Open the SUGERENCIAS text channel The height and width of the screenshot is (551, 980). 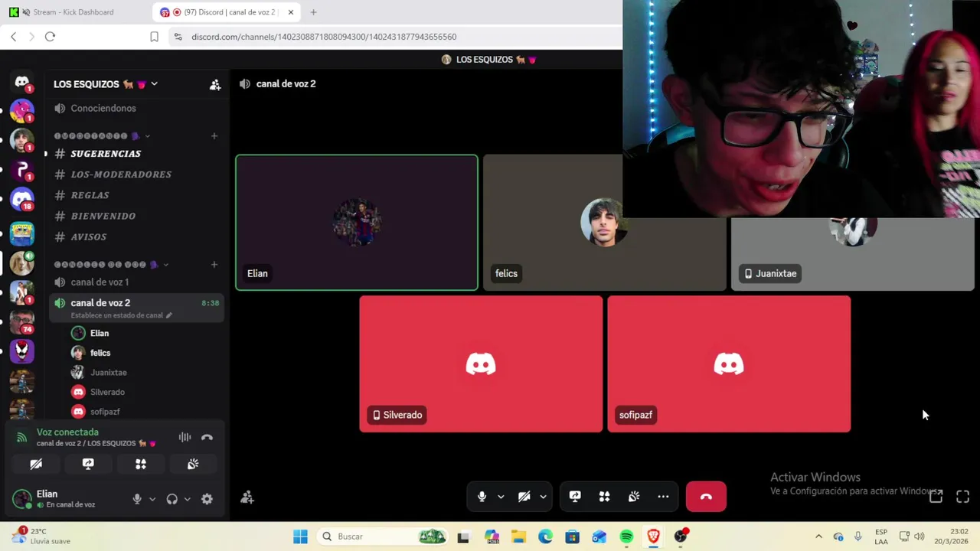pos(106,154)
